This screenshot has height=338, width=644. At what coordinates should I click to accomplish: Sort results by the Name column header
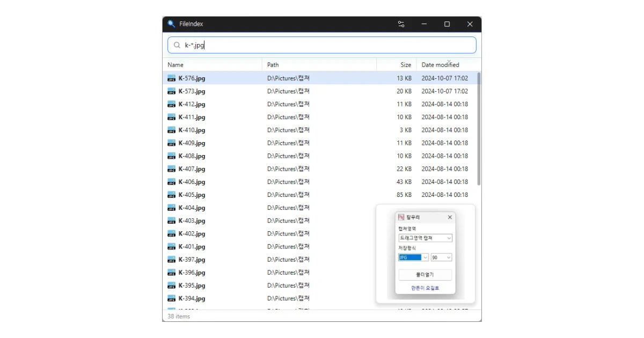212,64
